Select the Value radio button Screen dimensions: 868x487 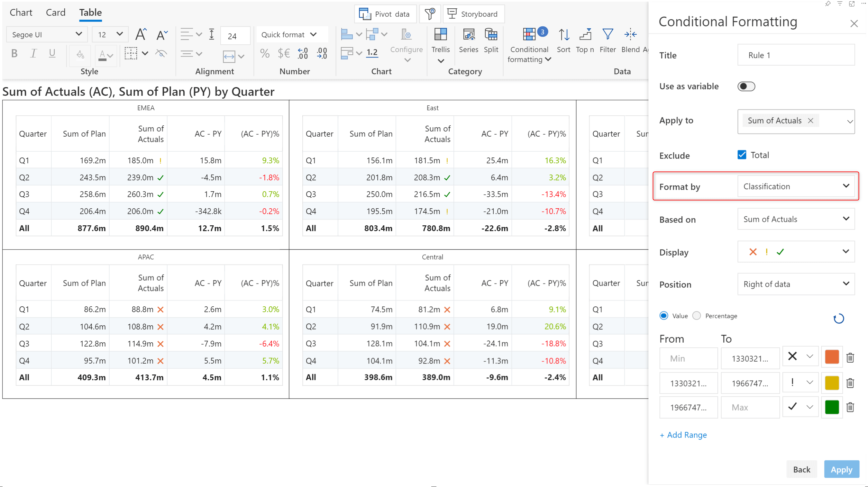tap(663, 316)
